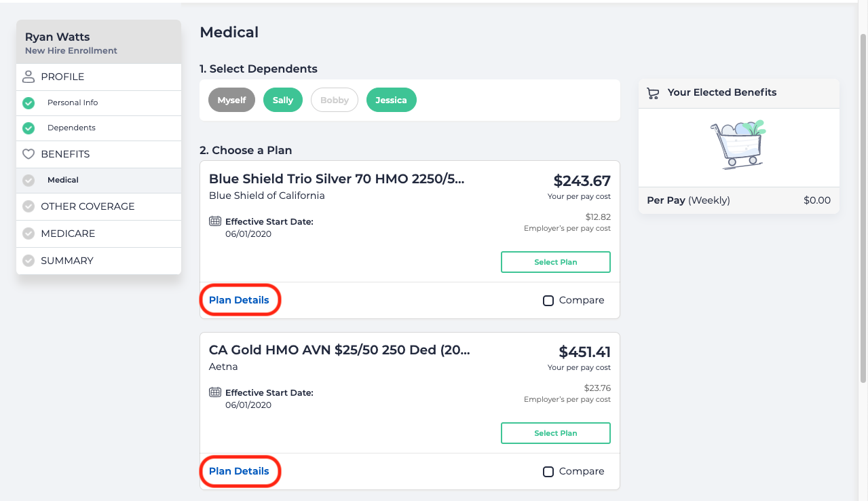Screen dimensions: 868x501
Task: Click green checkmark beside Dependents
Action: (x=29, y=128)
